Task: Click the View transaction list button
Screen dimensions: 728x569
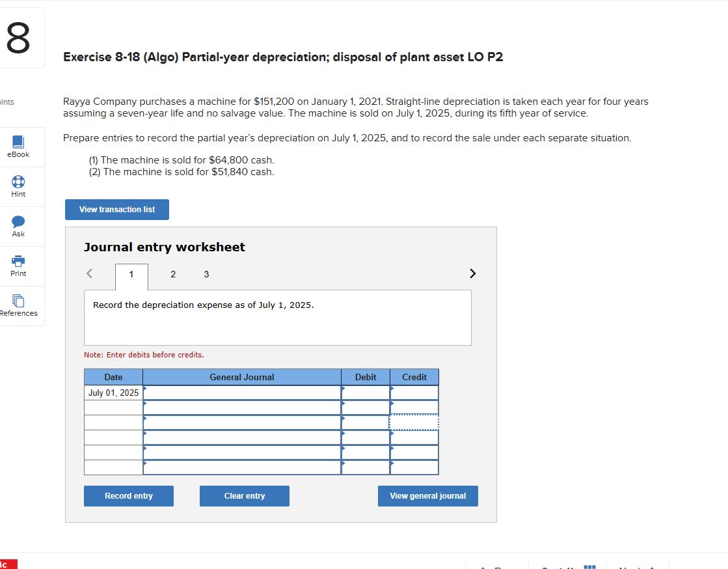Action: 117,210
